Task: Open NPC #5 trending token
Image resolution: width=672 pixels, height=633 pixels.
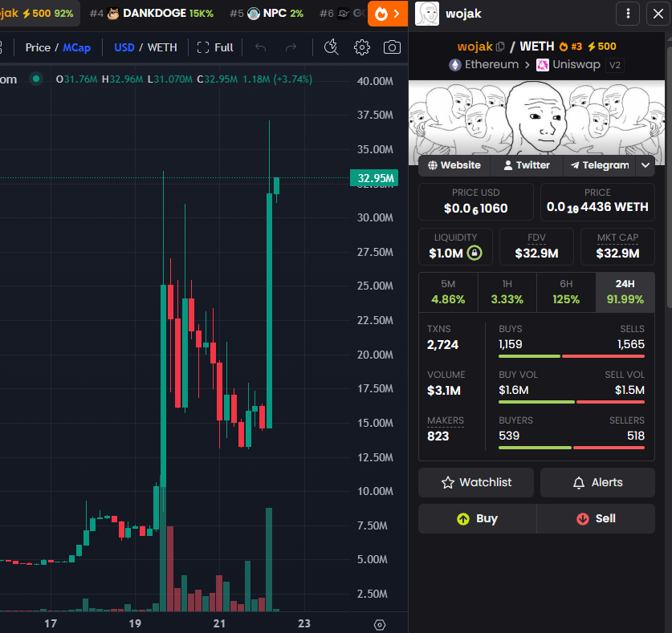Action: (266, 14)
